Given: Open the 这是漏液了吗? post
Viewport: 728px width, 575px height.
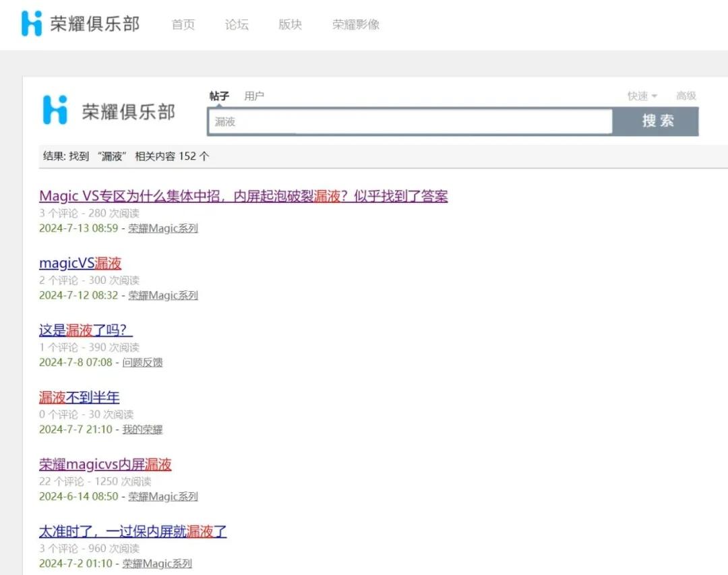Looking at the screenshot, I should [x=86, y=330].
